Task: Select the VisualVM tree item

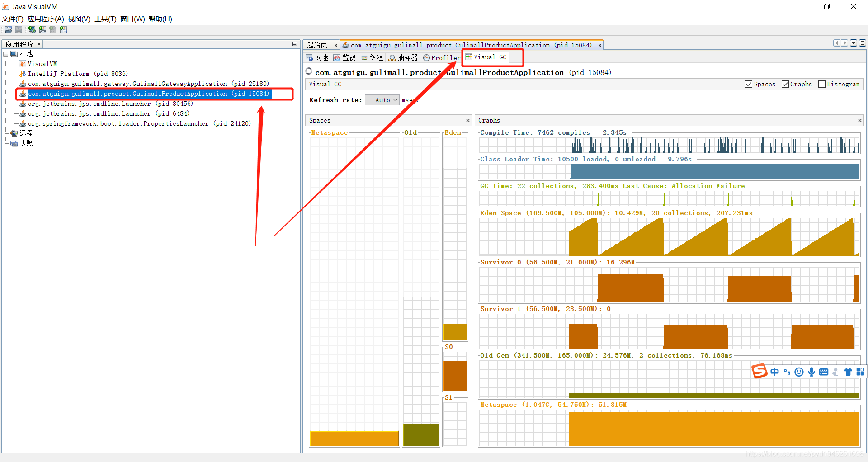Action: pyautogui.click(x=42, y=64)
